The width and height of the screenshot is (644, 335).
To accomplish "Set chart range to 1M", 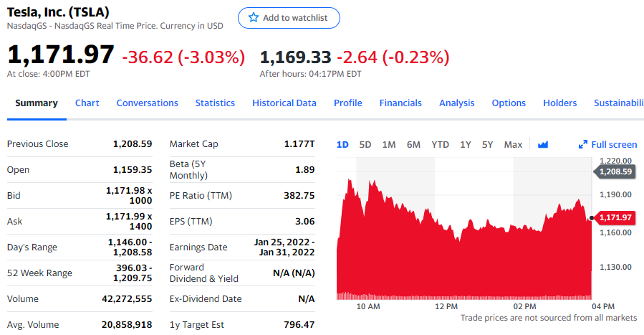I will coord(389,144).
